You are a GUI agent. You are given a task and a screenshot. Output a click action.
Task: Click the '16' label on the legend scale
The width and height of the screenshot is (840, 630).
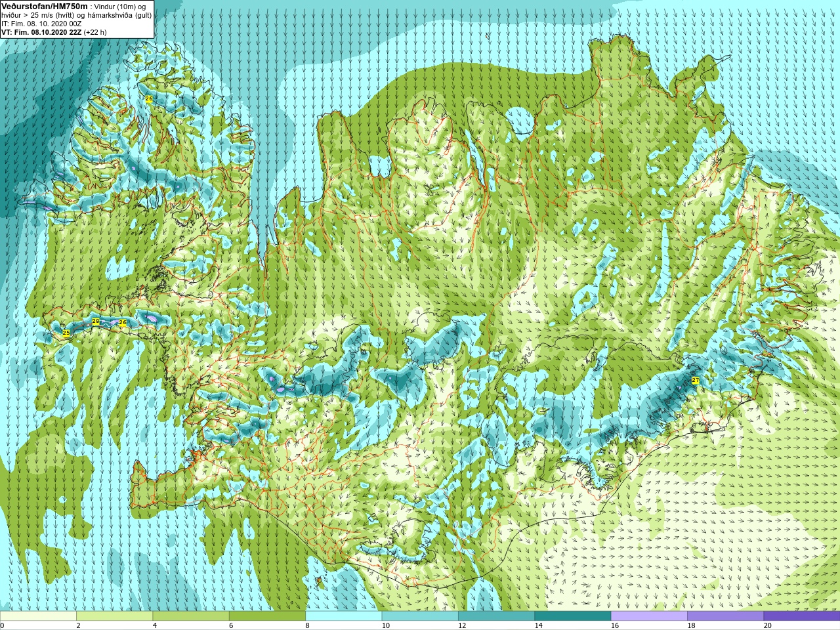(615, 626)
